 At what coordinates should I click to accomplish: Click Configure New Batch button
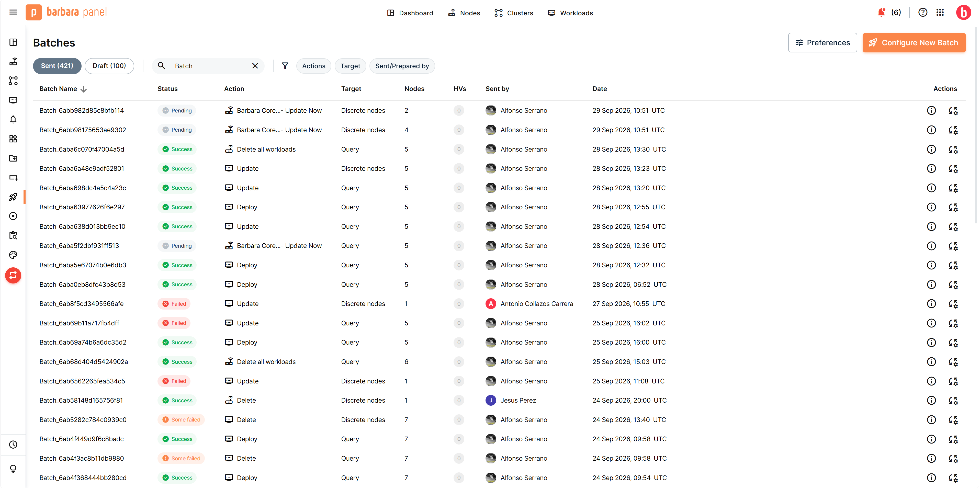(914, 43)
